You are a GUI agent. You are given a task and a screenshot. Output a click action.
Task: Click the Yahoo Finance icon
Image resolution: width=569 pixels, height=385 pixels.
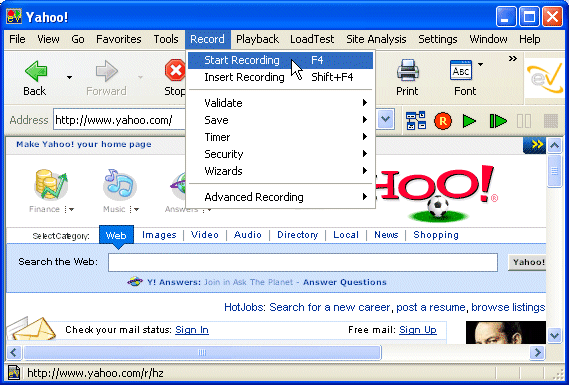(x=51, y=184)
